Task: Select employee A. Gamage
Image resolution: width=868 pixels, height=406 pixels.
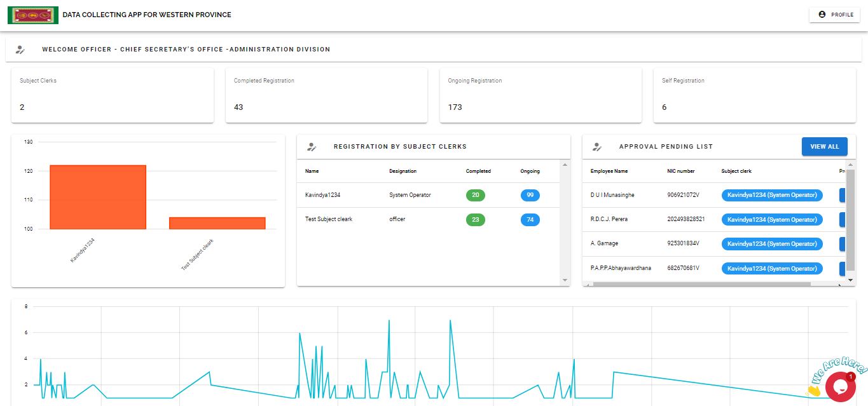Action: [604, 243]
